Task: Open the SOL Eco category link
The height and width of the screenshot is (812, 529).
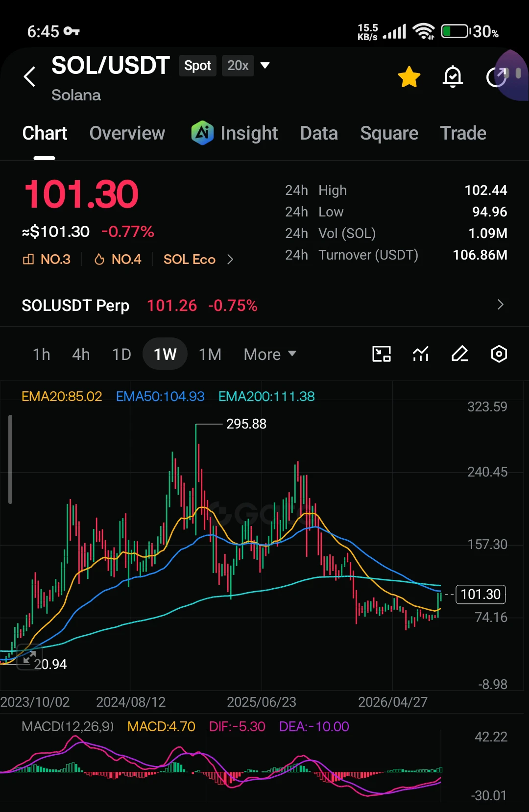Action: point(190,259)
